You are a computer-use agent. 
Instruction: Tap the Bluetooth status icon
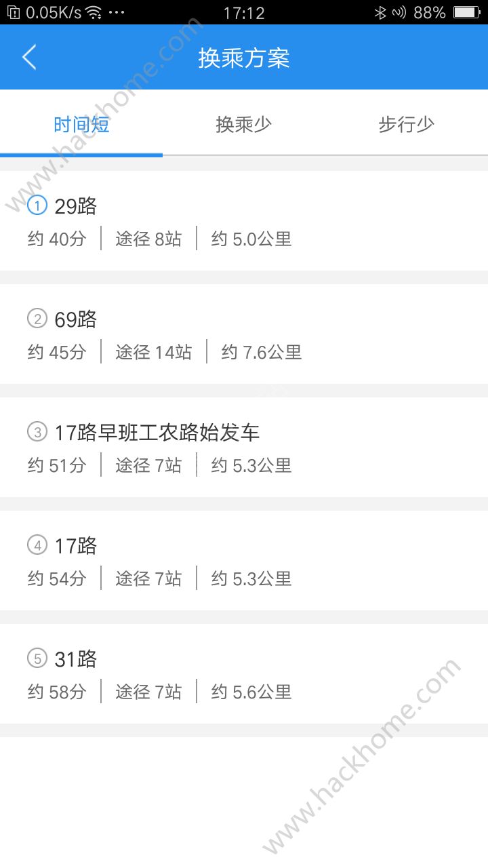coord(381,12)
